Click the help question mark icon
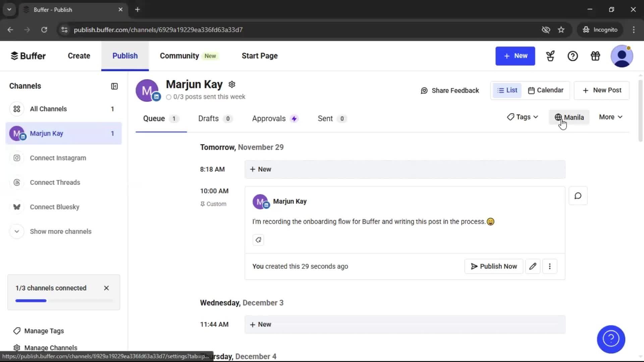The image size is (644, 362). pos(573,56)
